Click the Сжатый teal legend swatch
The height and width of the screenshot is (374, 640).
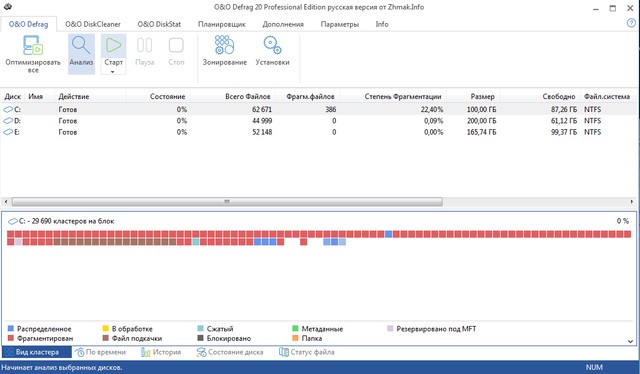click(x=200, y=328)
